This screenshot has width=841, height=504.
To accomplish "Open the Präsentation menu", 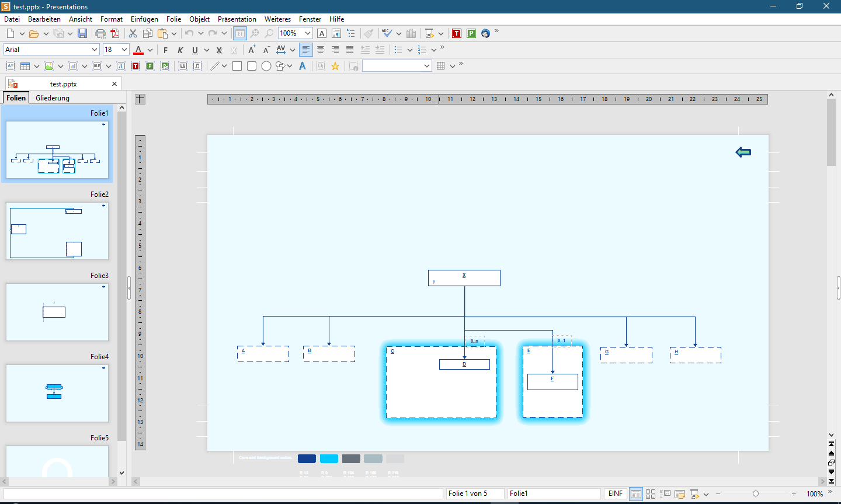I will click(x=237, y=19).
